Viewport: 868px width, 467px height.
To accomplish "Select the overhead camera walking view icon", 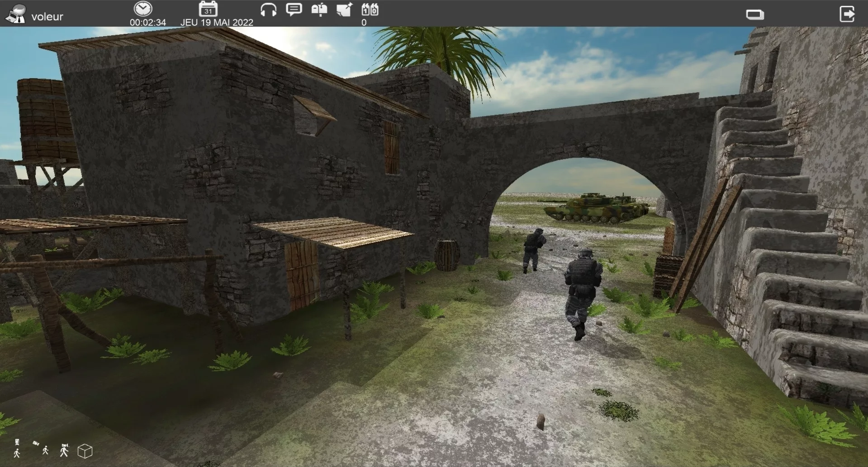I will pos(17,448).
